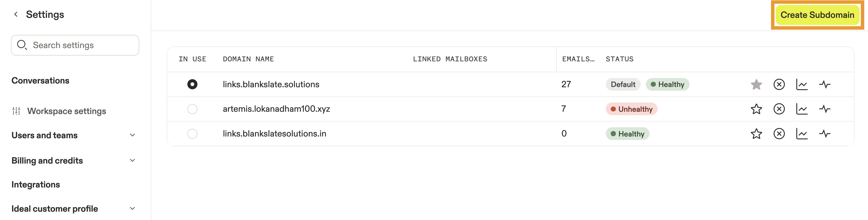The height and width of the screenshot is (220, 868).
Task: Click the remove X icon for artemis.lokanadham100.xyz
Action: pyautogui.click(x=779, y=109)
